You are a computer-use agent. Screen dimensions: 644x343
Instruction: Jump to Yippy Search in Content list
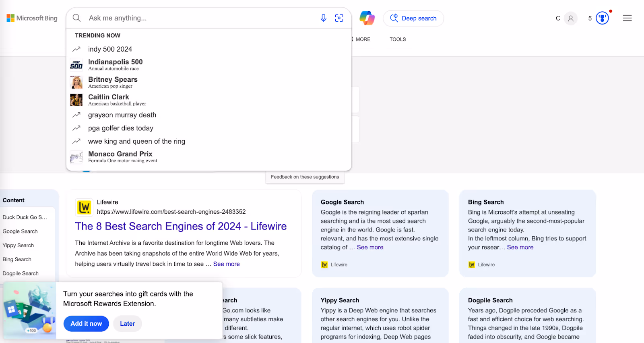click(18, 245)
